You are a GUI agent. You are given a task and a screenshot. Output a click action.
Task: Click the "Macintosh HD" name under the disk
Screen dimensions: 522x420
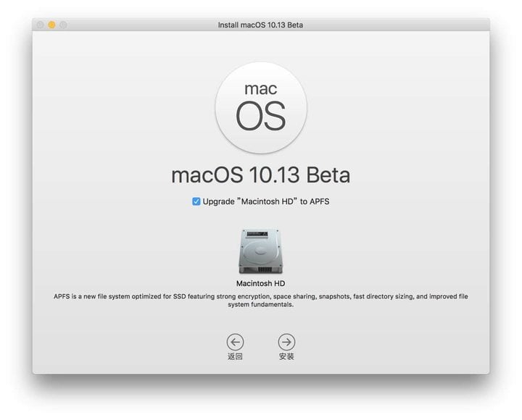[x=260, y=284]
